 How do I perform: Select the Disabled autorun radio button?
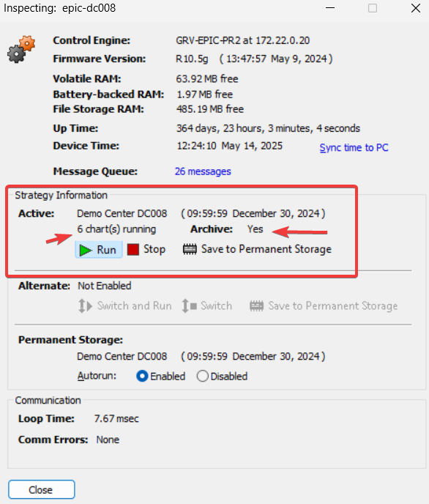click(x=202, y=376)
